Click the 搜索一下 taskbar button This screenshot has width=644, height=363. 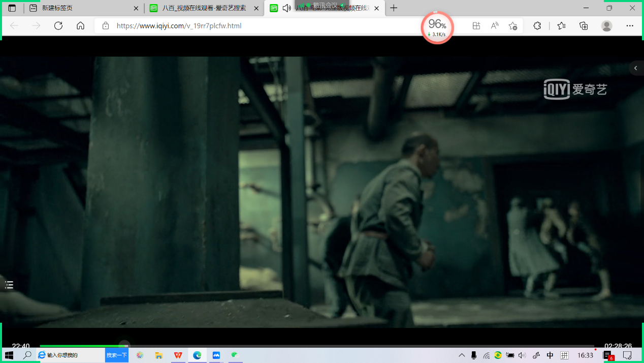(x=116, y=355)
